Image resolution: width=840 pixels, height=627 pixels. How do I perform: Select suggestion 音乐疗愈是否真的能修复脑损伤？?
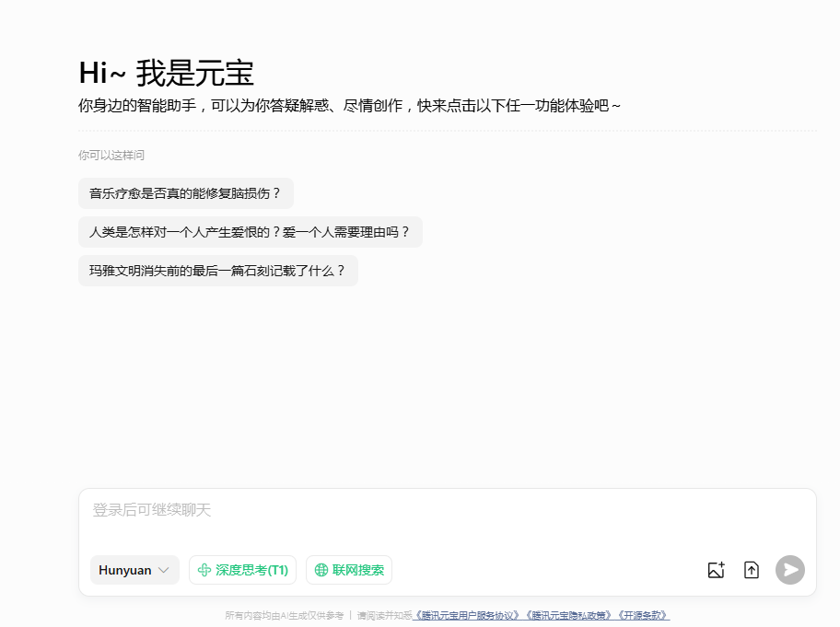(186, 193)
